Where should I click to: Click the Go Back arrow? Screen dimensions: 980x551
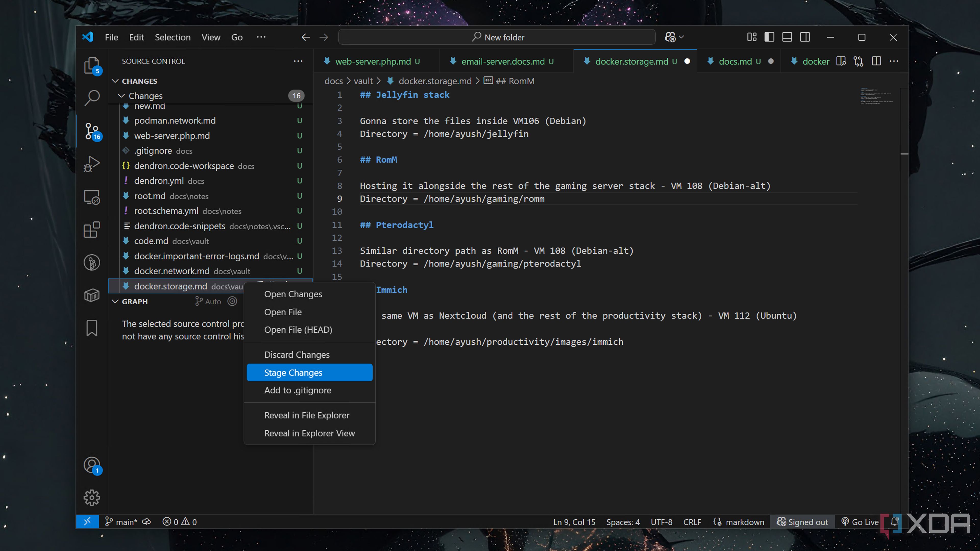tap(305, 37)
